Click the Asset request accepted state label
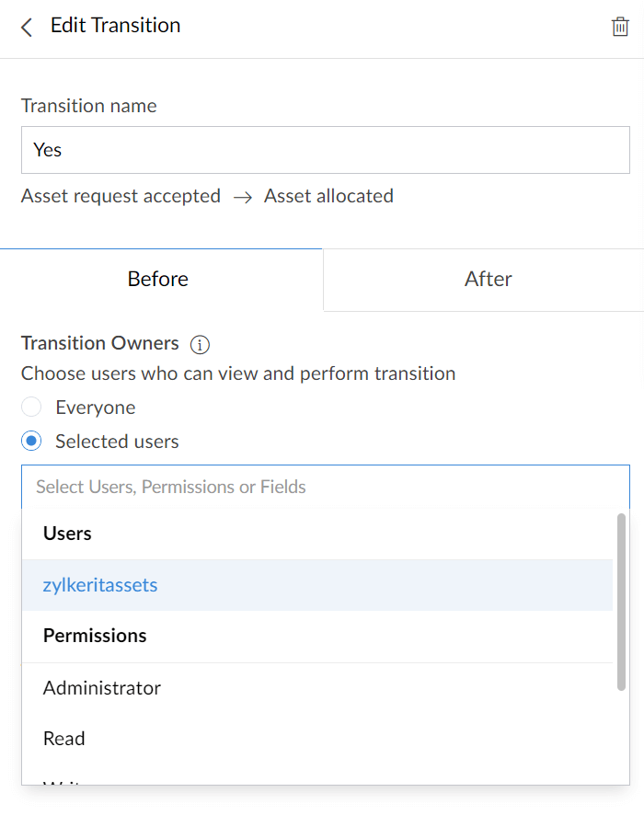Screen dimensions: 644x827 [x=121, y=196]
